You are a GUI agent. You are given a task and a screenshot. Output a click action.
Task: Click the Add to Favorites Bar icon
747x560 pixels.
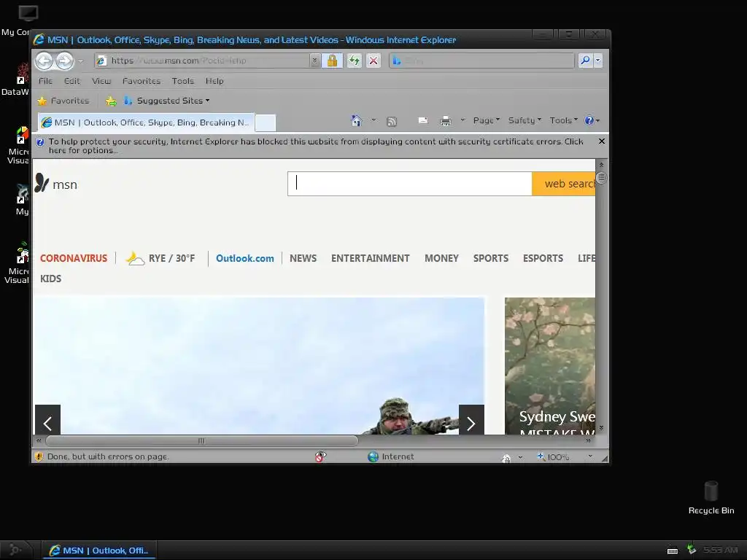111,101
